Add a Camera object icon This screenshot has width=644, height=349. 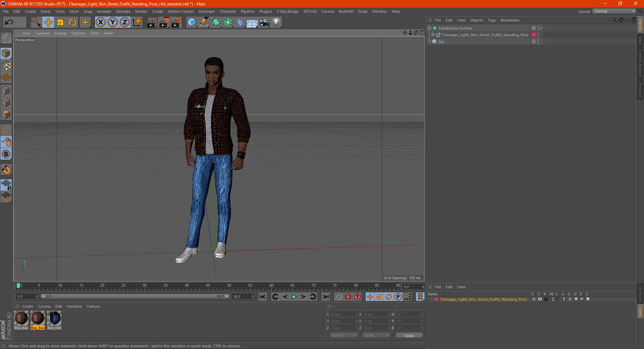[x=264, y=22]
